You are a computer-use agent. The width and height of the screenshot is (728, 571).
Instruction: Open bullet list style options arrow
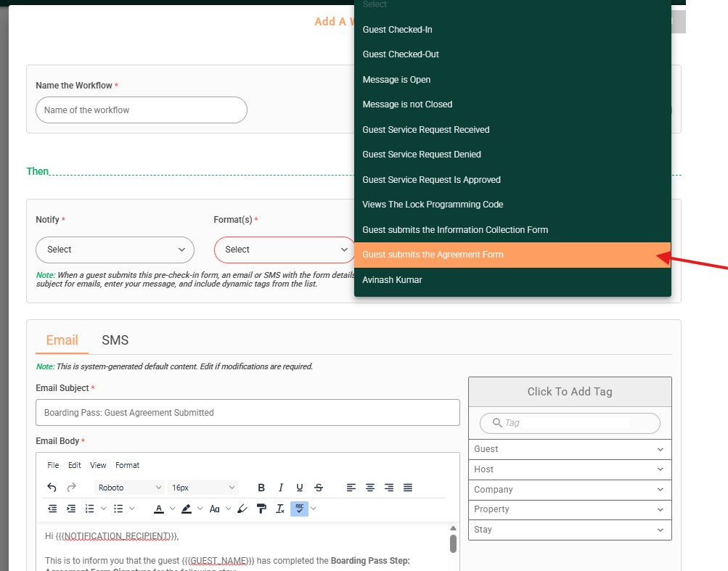[132, 509]
